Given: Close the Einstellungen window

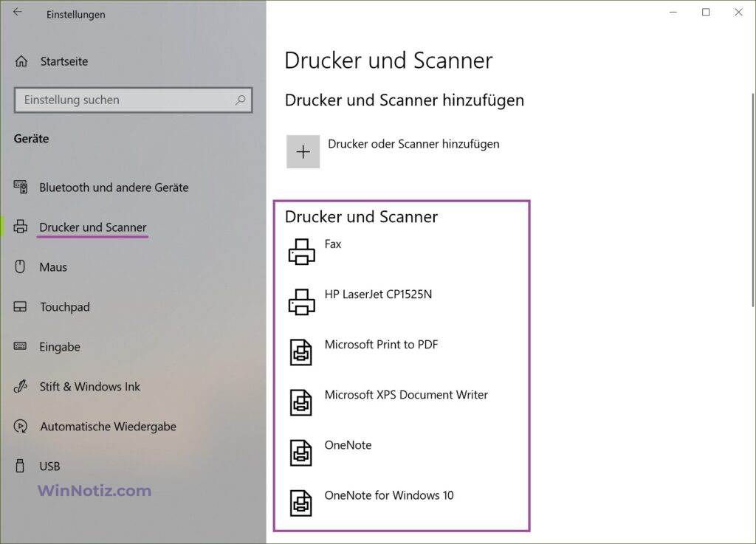Looking at the screenshot, I should click(738, 12).
